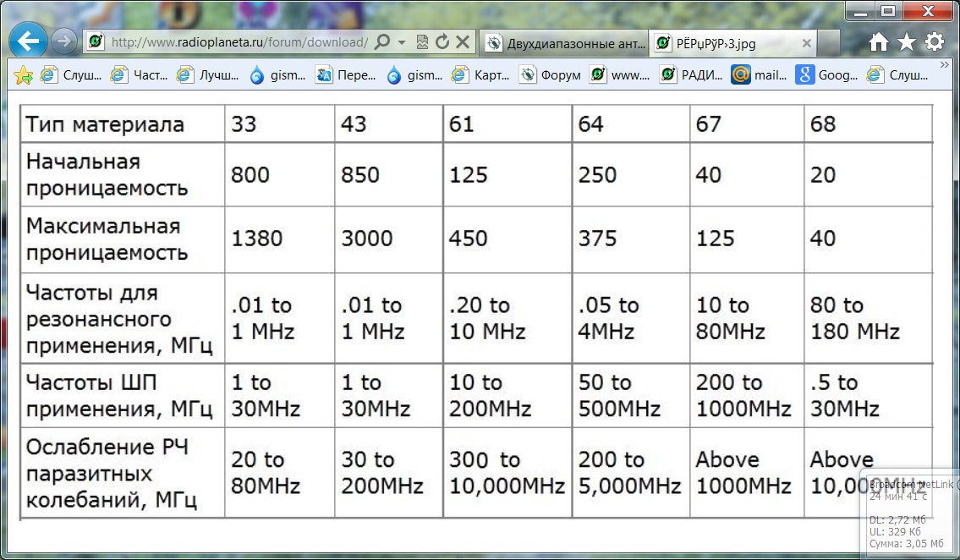Viewport: 960px width, 560px height.
Task: Open the first Слуш... bookmark
Action: pyautogui.click(x=70, y=75)
